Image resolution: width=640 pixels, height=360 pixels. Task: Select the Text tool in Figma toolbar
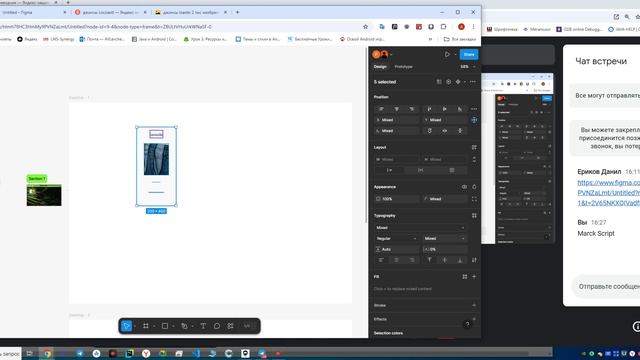pyautogui.click(x=203, y=326)
